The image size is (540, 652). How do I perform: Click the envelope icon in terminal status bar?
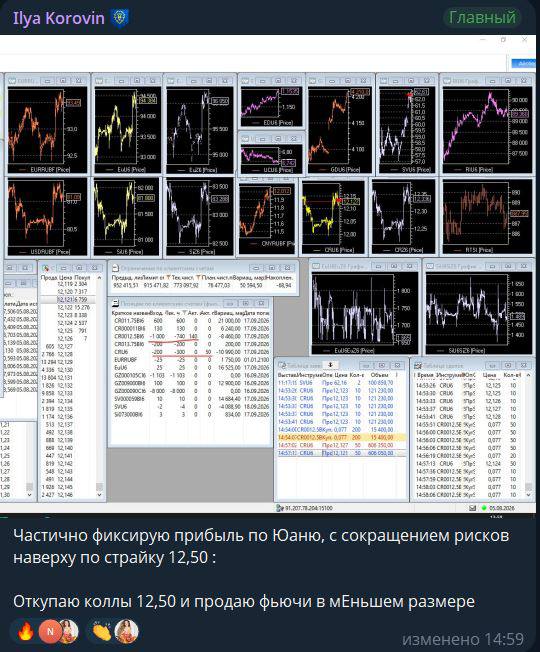(473, 508)
